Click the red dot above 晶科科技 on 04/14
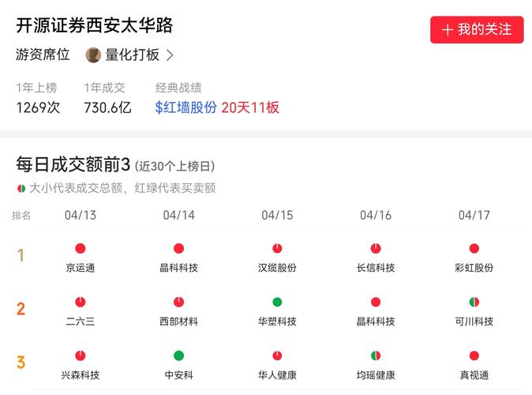 tap(179, 248)
